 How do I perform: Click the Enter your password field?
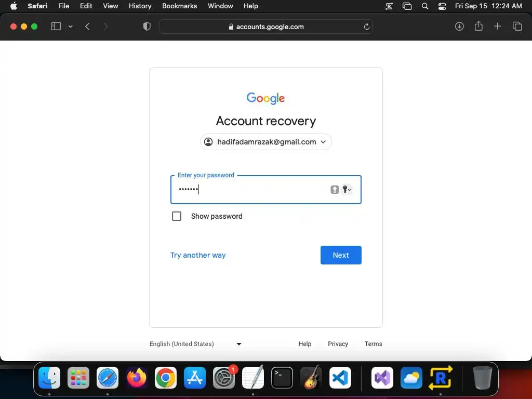point(265,189)
